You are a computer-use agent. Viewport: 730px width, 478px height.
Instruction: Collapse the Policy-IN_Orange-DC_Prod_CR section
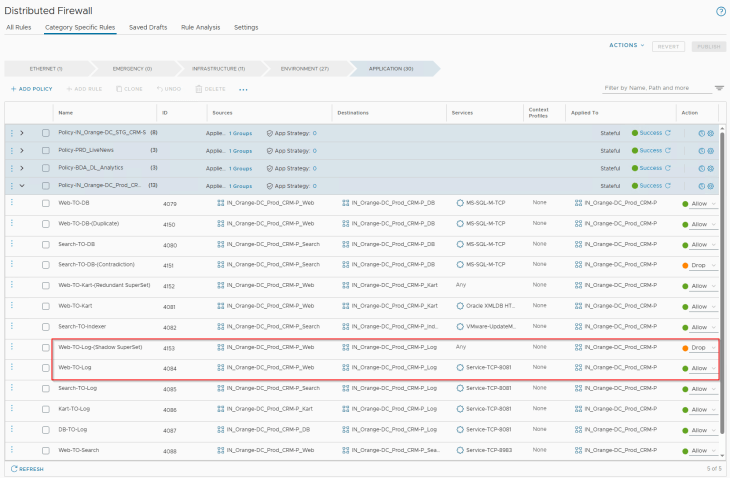[22, 185]
